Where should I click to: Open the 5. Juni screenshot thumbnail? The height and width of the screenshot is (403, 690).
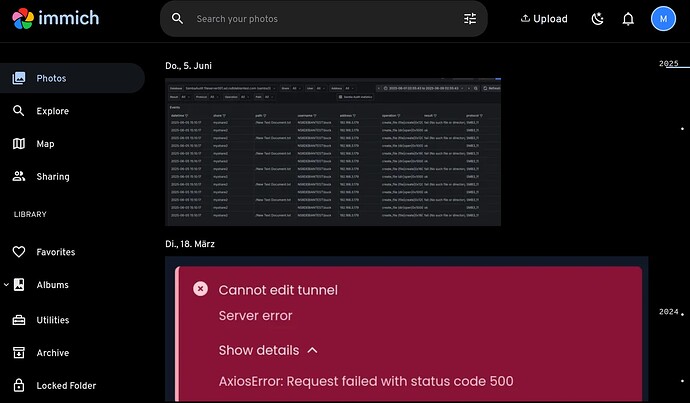click(333, 151)
